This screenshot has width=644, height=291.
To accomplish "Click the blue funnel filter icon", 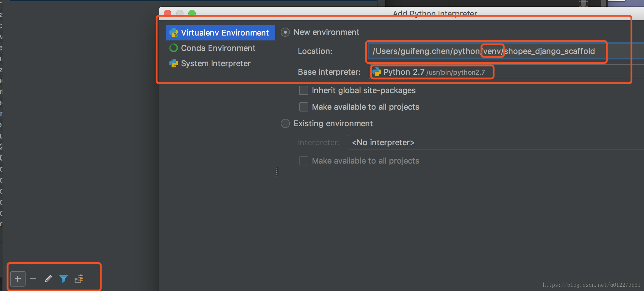I will click(x=64, y=279).
